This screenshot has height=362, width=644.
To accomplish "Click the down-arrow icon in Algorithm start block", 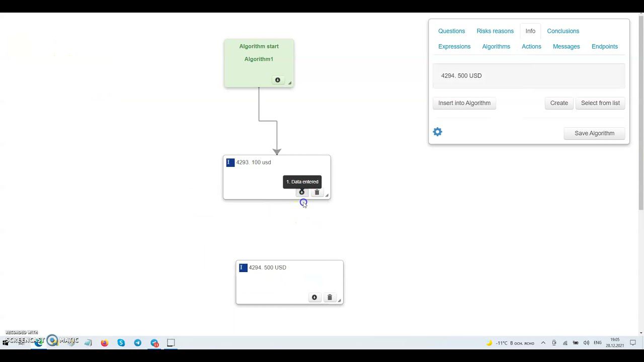I will tap(277, 80).
